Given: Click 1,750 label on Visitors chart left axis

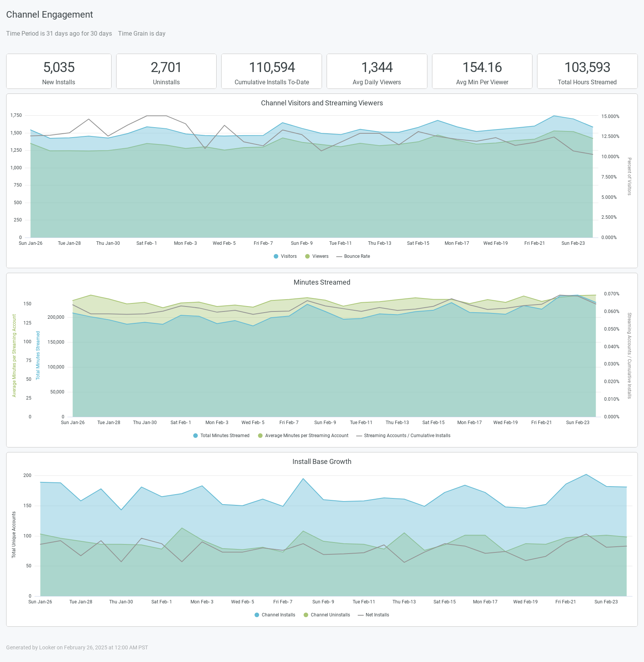Looking at the screenshot, I should coord(16,115).
